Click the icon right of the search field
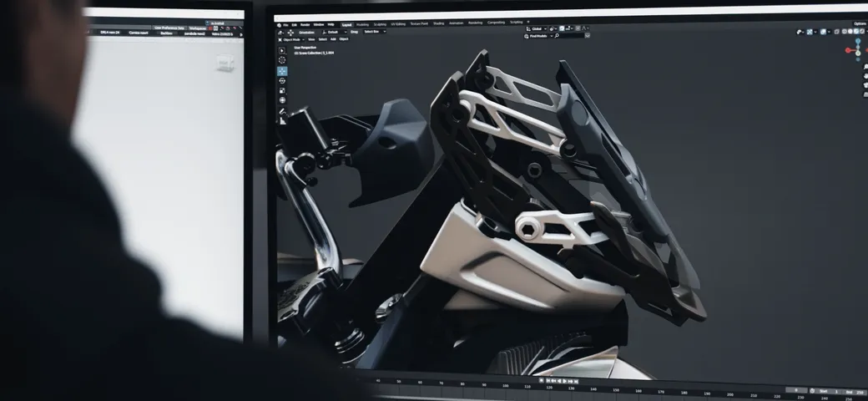 pos(588,35)
